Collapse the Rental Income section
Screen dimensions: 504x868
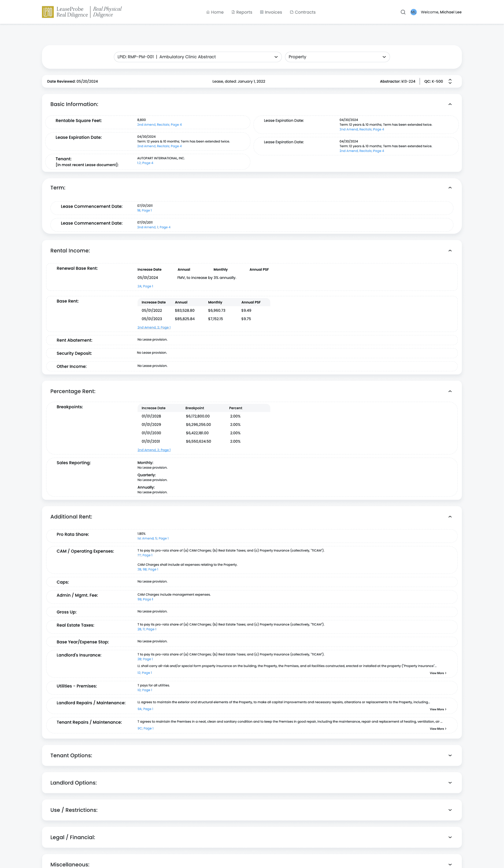(x=450, y=251)
